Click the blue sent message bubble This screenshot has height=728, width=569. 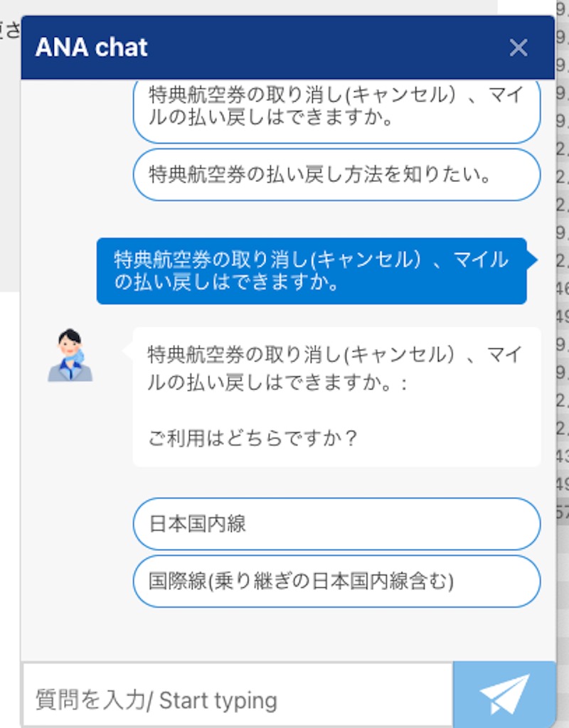312,271
